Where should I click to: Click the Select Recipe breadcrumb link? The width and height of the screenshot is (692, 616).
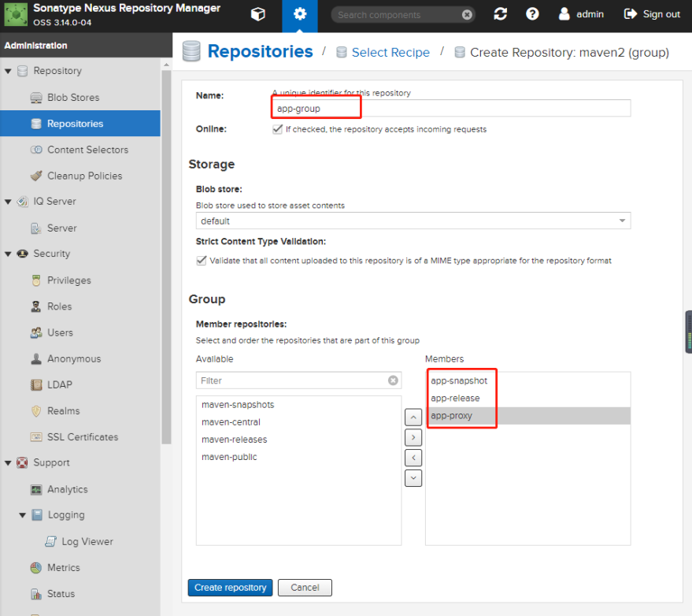point(390,53)
